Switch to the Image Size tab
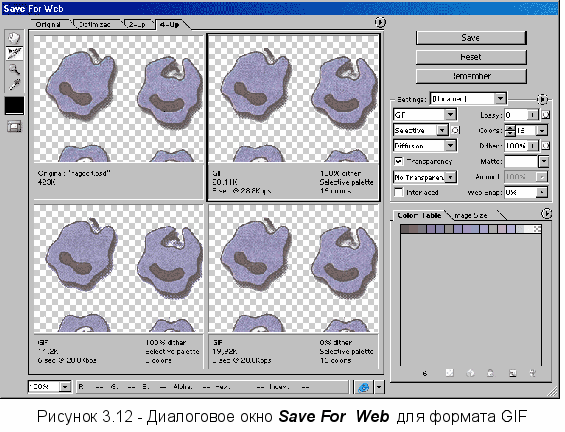565x432 pixels. click(471, 215)
